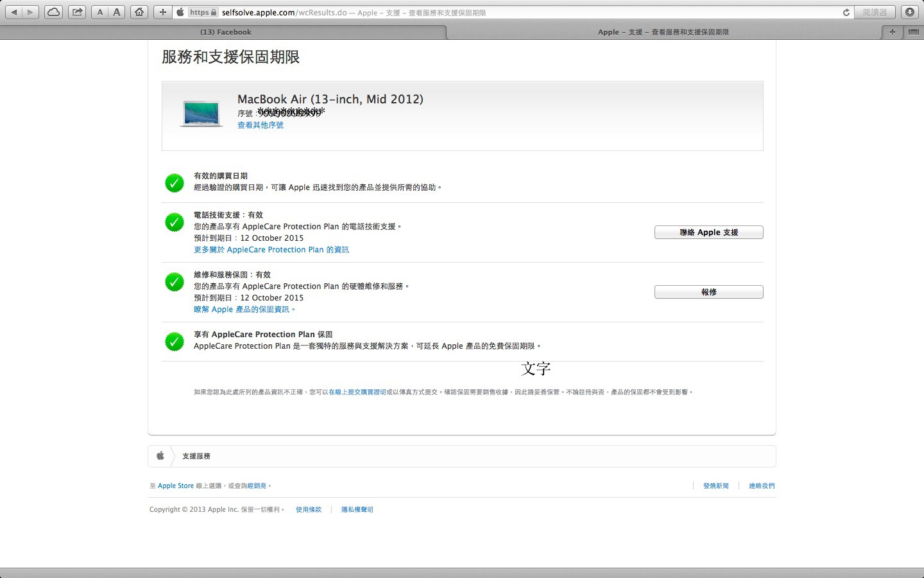Open a new tab with tab-bar plus
The image size is (924, 578).
[892, 32]
